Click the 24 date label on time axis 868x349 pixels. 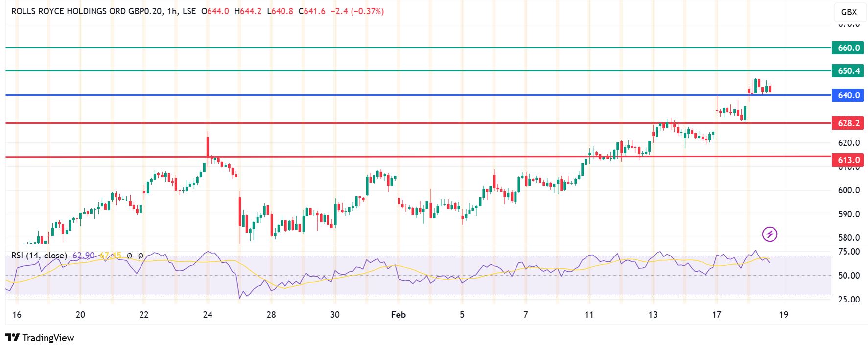pyautogui.click(x=208, y=315)
